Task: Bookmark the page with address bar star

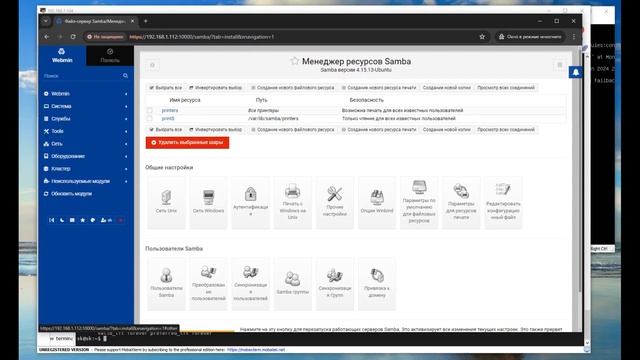Action: [x=482, y=37]
